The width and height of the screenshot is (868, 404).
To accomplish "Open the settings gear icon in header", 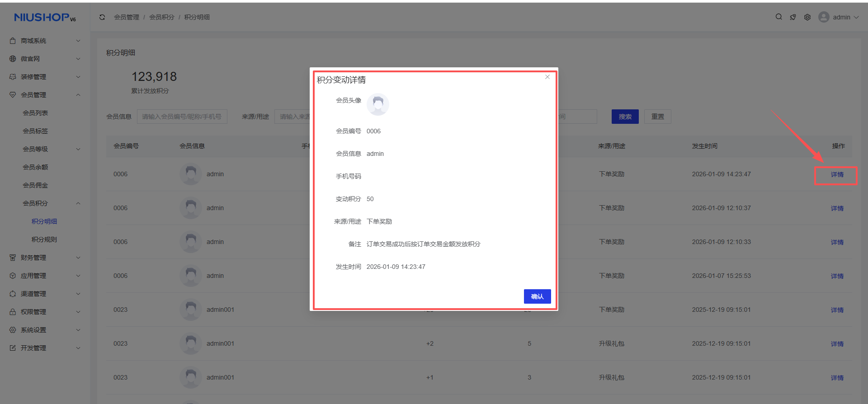I will click(x=807, y=17).
